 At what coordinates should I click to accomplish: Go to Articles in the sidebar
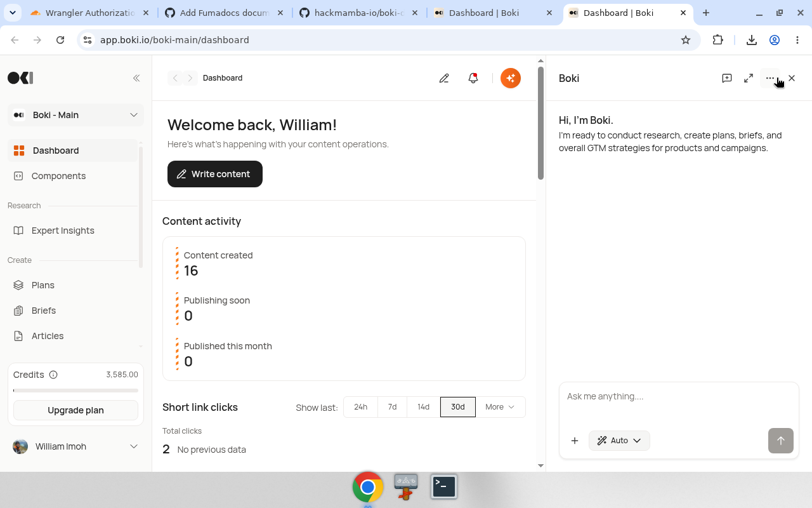coord(73,336)
